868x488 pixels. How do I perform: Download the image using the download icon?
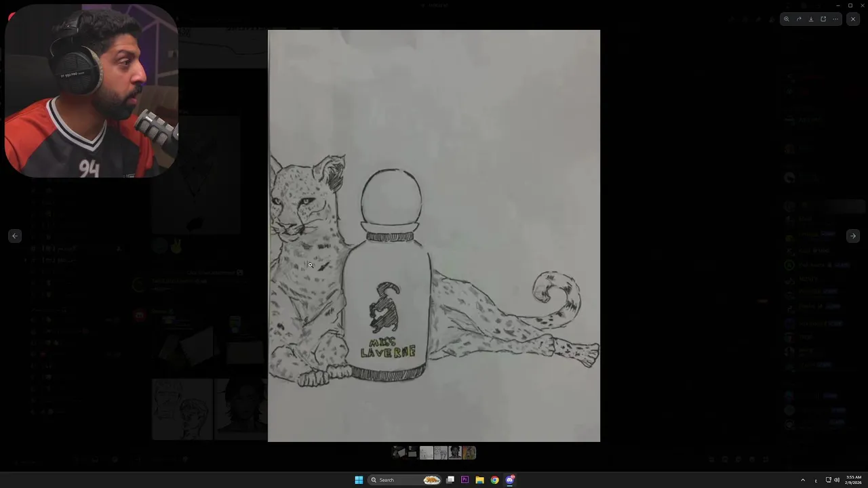tap(811, 19)
